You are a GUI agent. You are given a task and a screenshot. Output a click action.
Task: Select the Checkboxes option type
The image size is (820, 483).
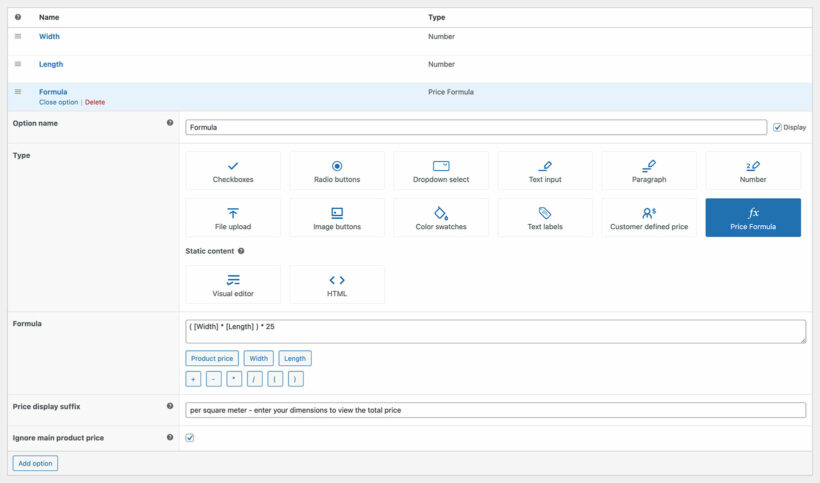coord(233,171)
